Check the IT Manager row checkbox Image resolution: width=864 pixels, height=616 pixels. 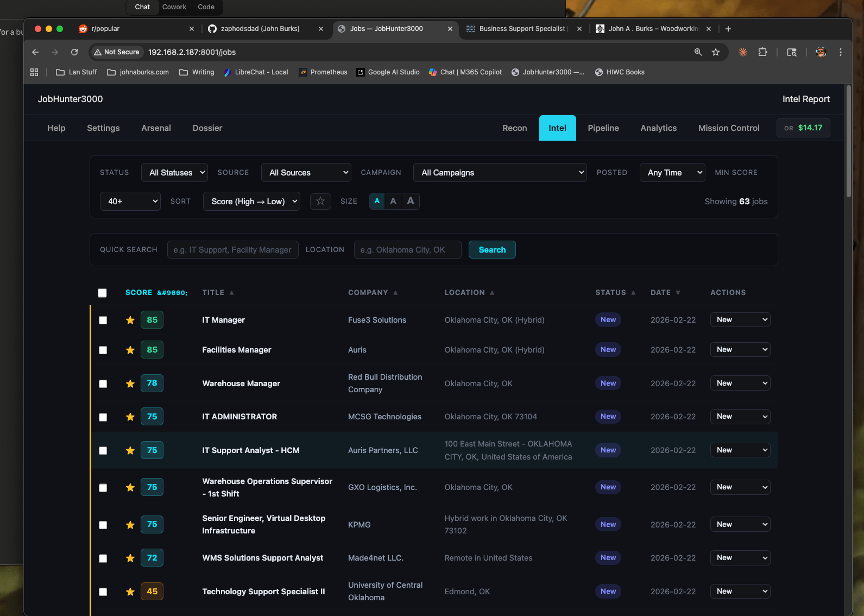click(x=103, y=320)
